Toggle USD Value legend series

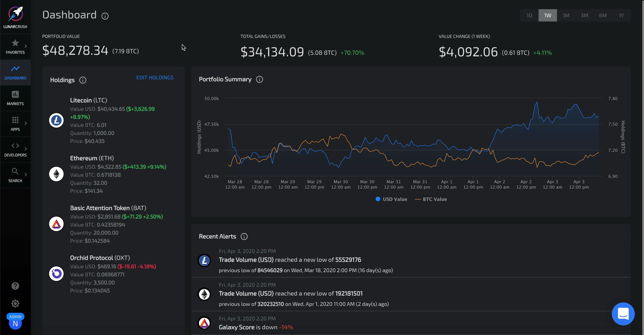pyautogui.click(x=391, y=199)
